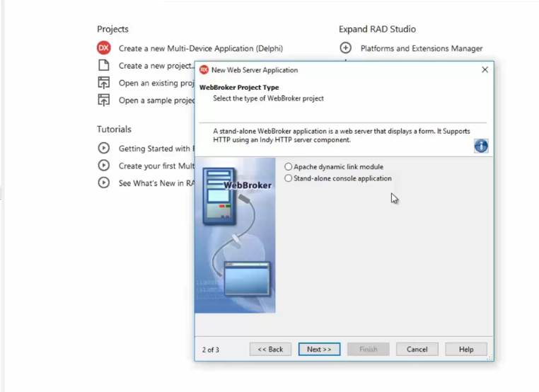Click the Select the type of WebBroker project text
Screen dimensions: 539x392
coord(268,98)
